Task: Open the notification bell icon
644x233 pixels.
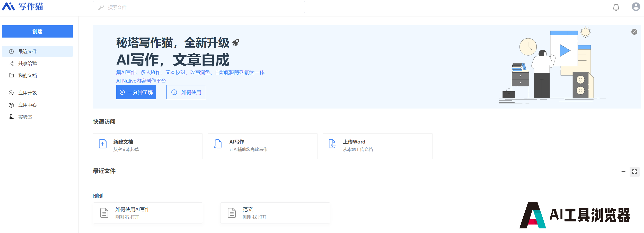Action: click(x=616, y=7)
